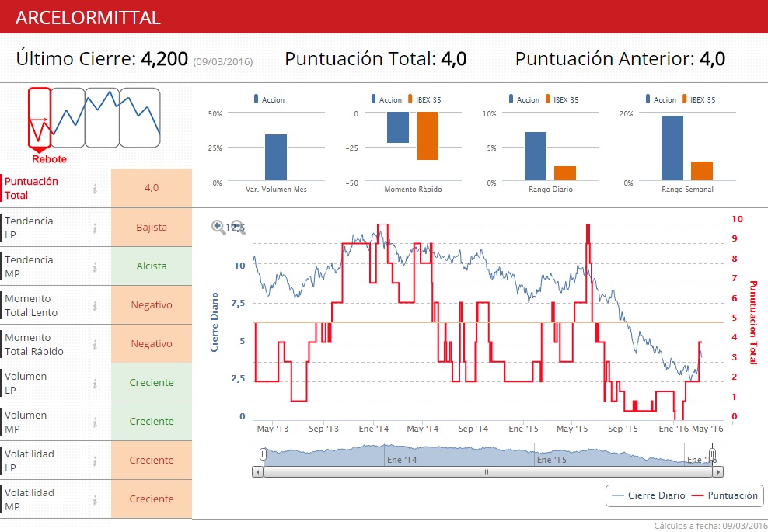Click the blue Var. Volumen Mes bar
The image size is (768, 532).
pyautogui.click(x=276, y=158)
